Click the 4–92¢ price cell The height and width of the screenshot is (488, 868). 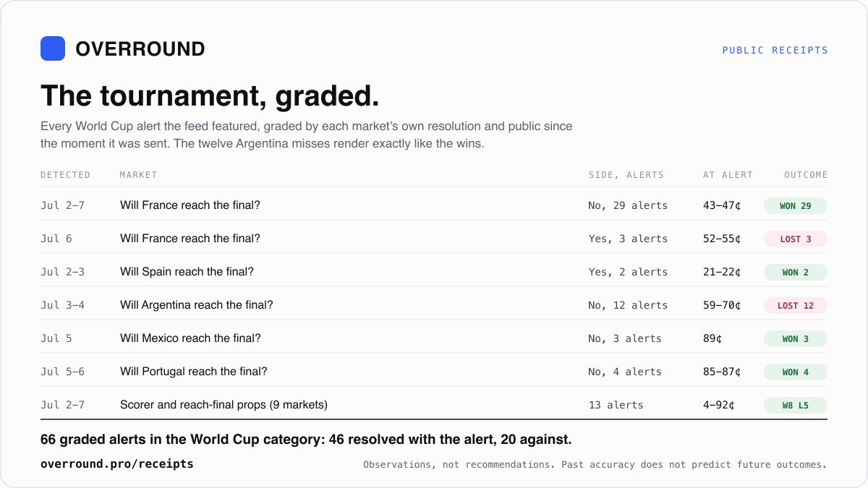tap(719, 405)
